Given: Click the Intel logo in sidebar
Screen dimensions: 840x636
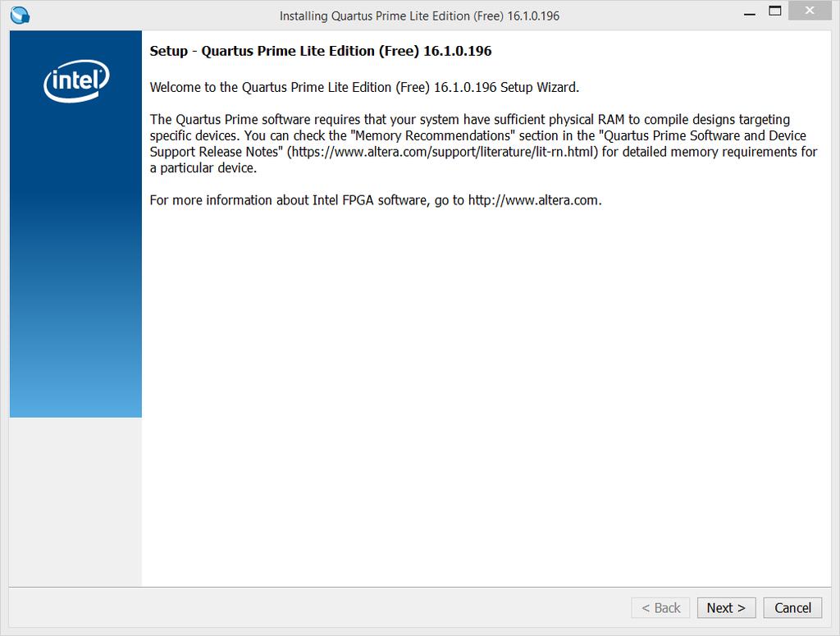Looking at the screenshot, I should 76,80.
